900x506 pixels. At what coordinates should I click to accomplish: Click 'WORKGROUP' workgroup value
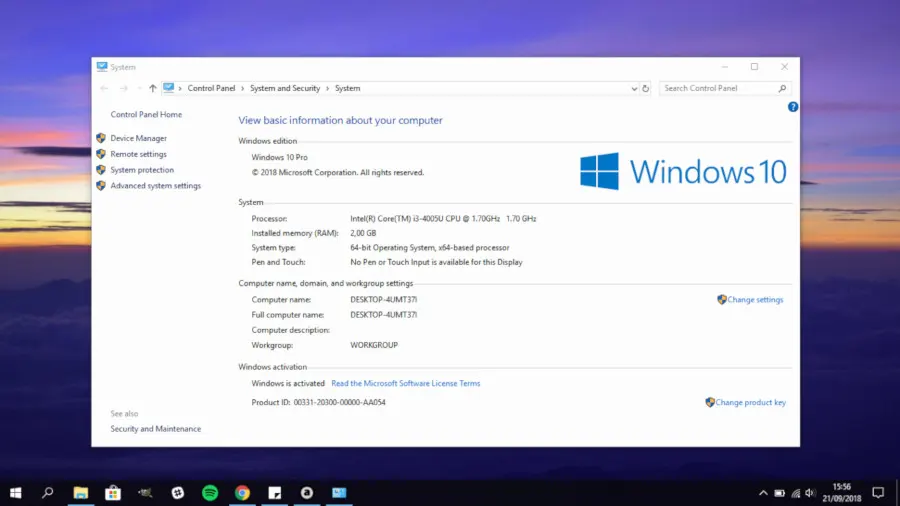(x=374, y=345)
